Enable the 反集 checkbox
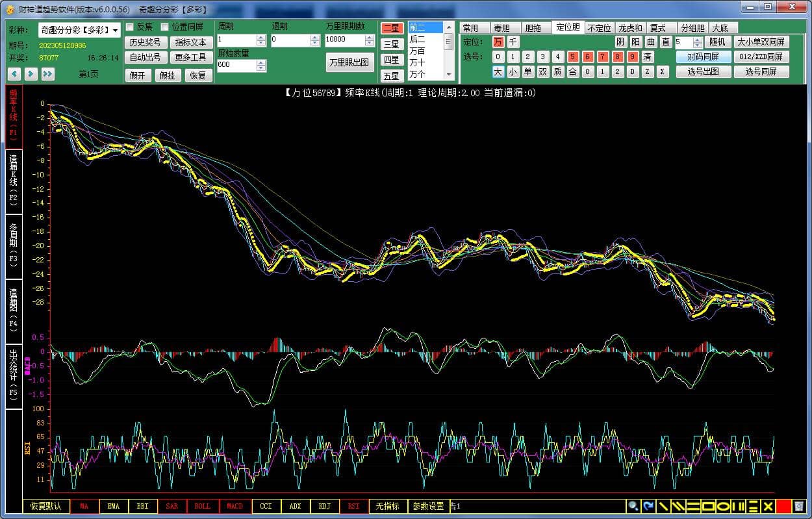 pyautogui.click(x=130, y=27)
